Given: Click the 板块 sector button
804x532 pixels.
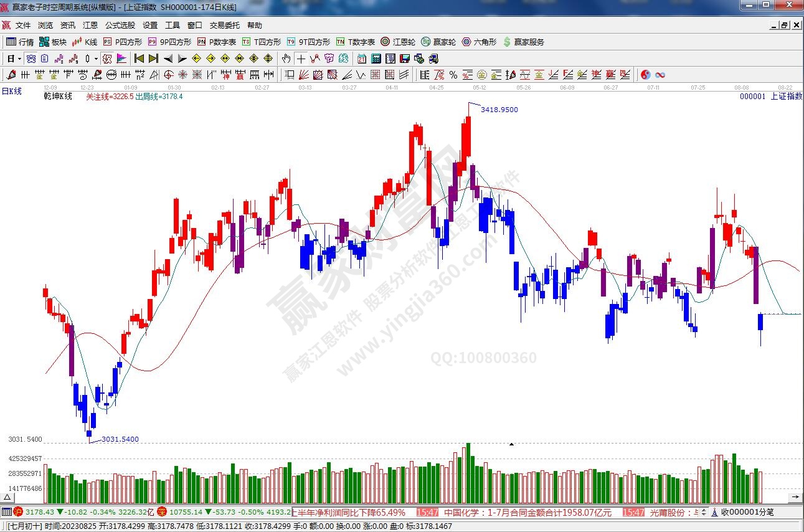Looking at the screenshot, I should point(52,42).
